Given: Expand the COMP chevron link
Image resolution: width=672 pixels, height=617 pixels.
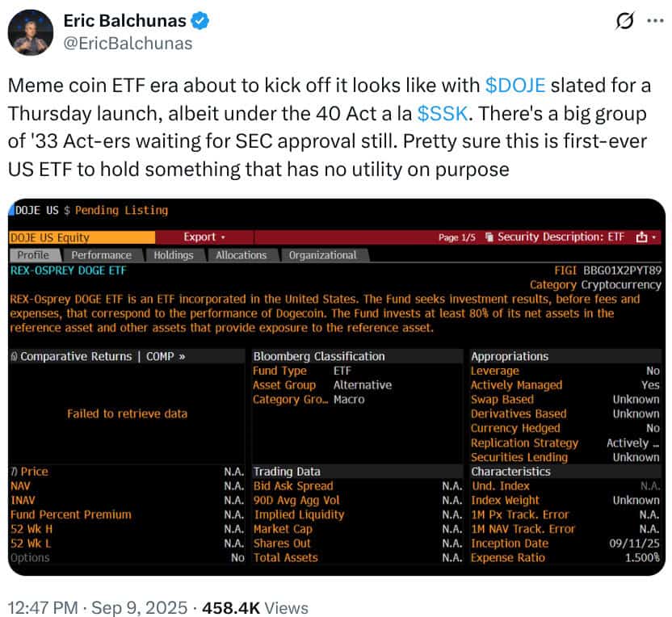Looking at the screenshot, I should (182, 356).
